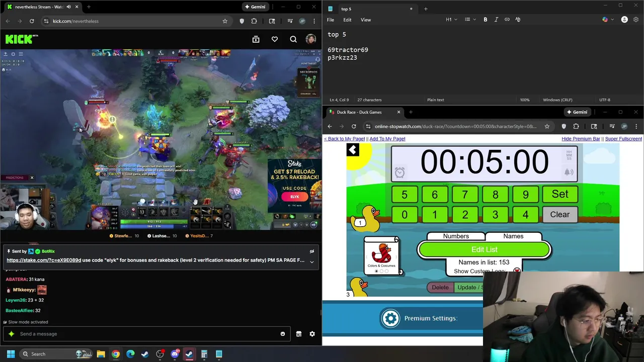Click 'Hide Premium Bar' link
Viewport: 644px width, 362px height.
pyautogui.click(x=581, y=139)
